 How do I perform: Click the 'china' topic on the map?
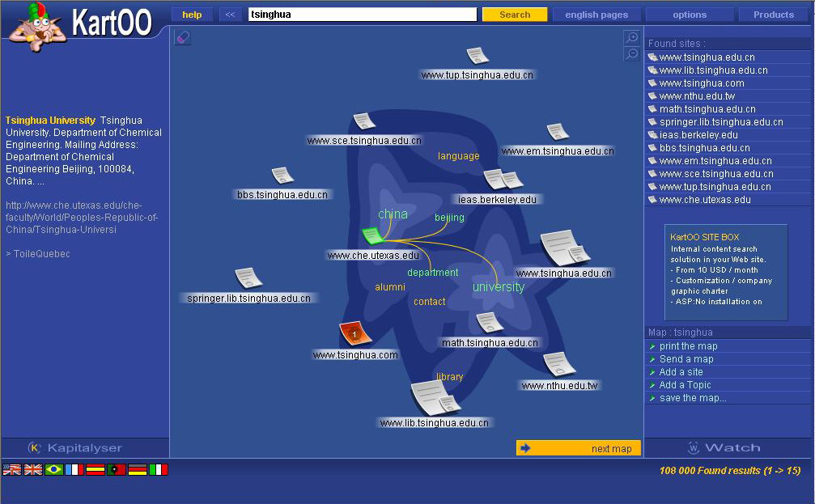coord(393,214)
